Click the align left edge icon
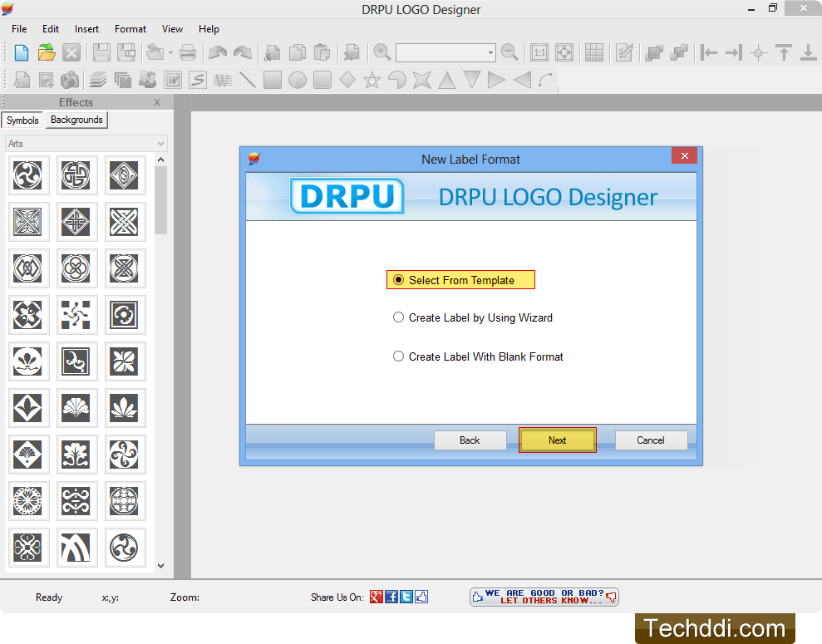The height and width of the screenshot is (644, 822). (708, 52)
